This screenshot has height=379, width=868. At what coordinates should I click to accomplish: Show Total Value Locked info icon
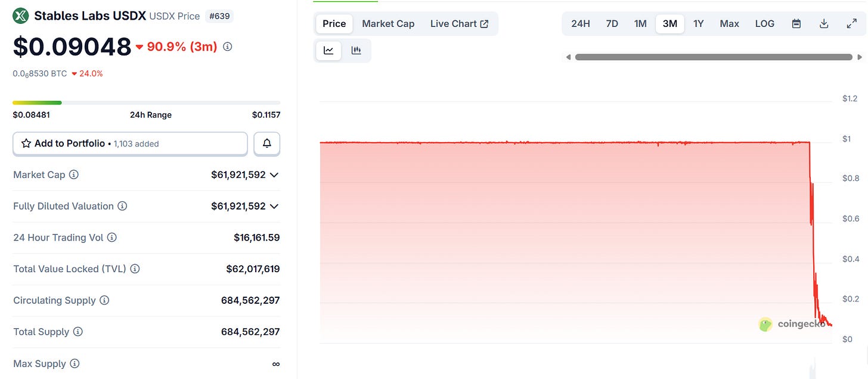pos(135,269)
